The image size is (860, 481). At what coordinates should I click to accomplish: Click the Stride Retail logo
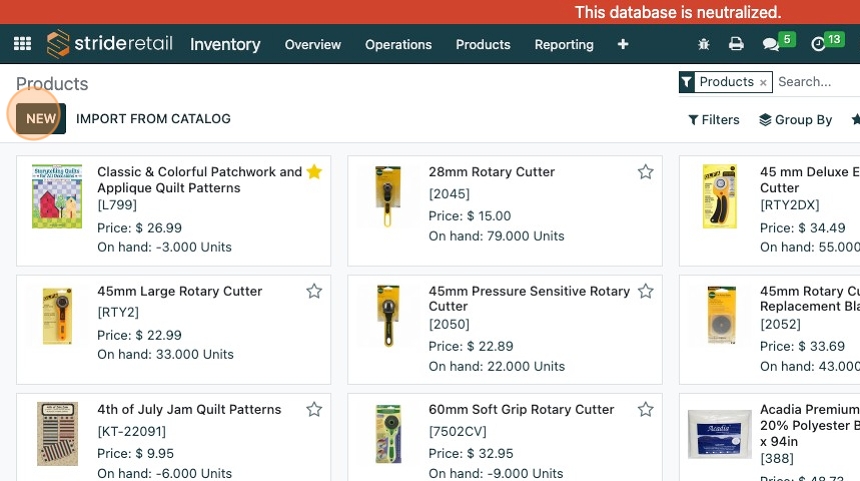(x=109, y=44)
